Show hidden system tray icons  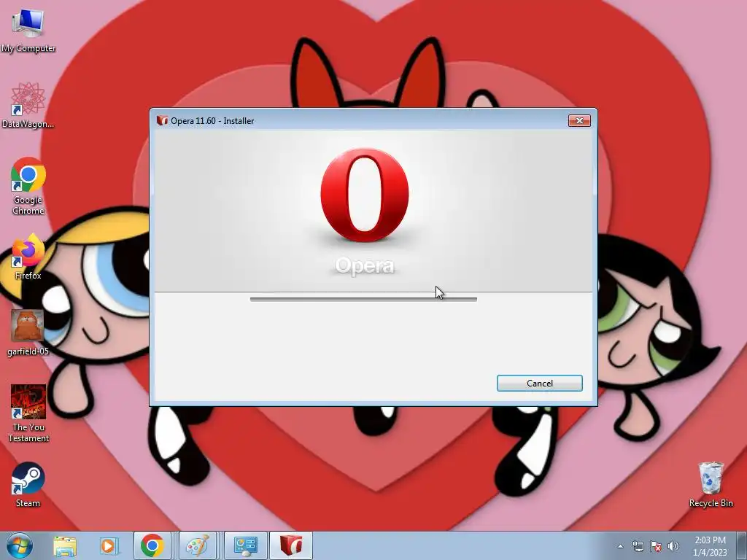[x=620, y=546]
